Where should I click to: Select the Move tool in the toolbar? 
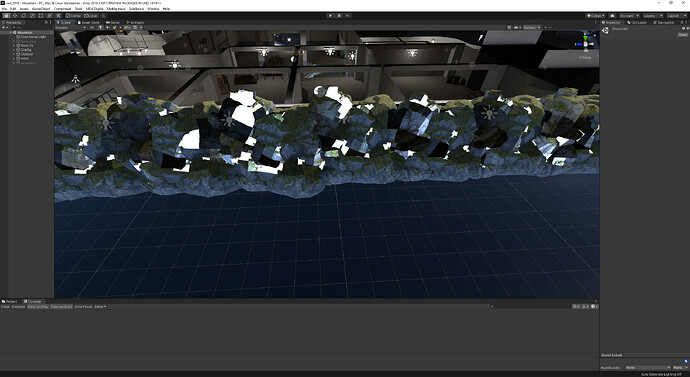pyautogui.click(x=15, y=15)
